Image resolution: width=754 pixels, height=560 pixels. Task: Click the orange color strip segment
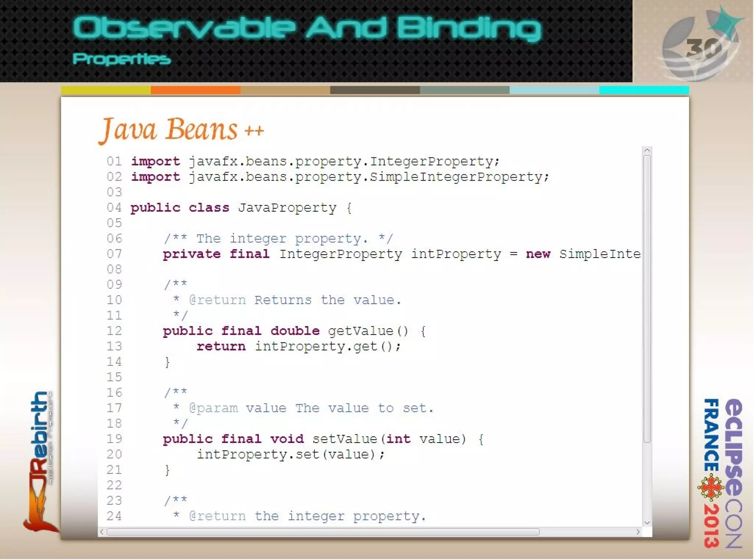195,90
